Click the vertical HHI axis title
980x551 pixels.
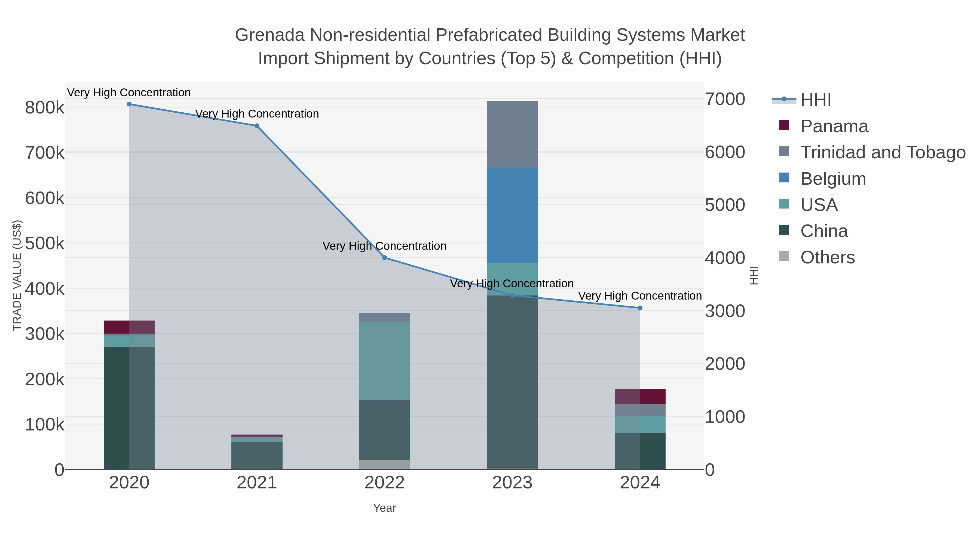754,275
